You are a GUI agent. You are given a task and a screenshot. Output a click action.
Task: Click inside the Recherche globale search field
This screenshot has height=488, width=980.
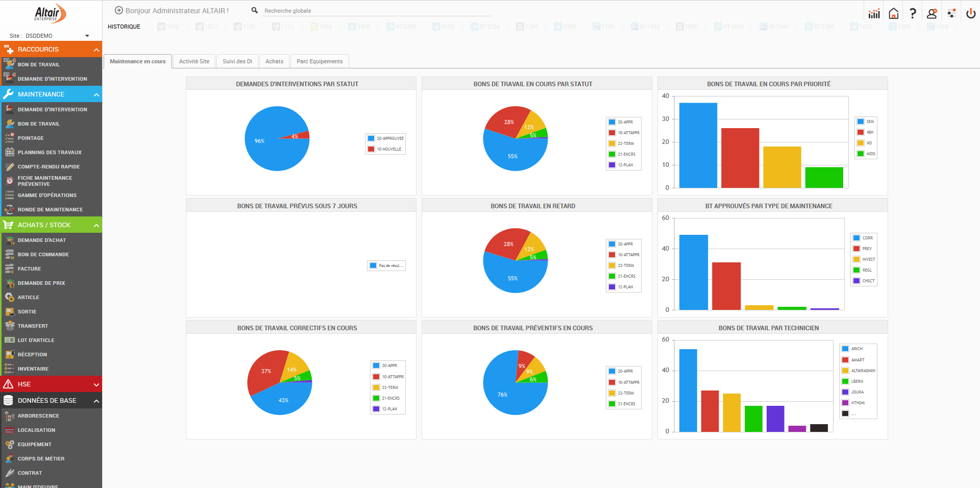pyautogui.click(x=357, y=10)
